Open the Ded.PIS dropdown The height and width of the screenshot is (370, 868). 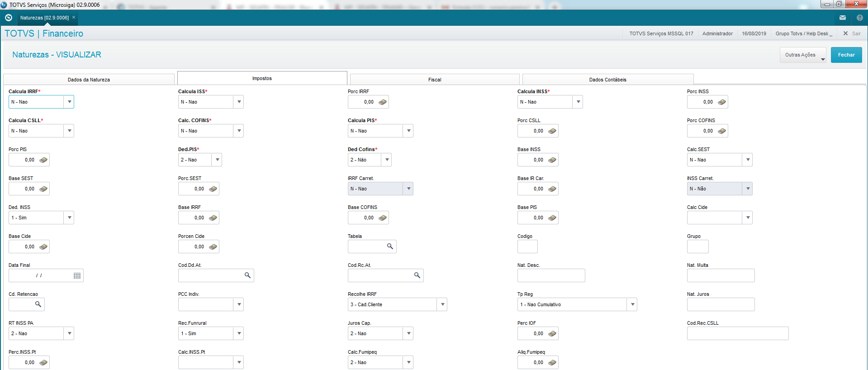click(x=217, y=160)
